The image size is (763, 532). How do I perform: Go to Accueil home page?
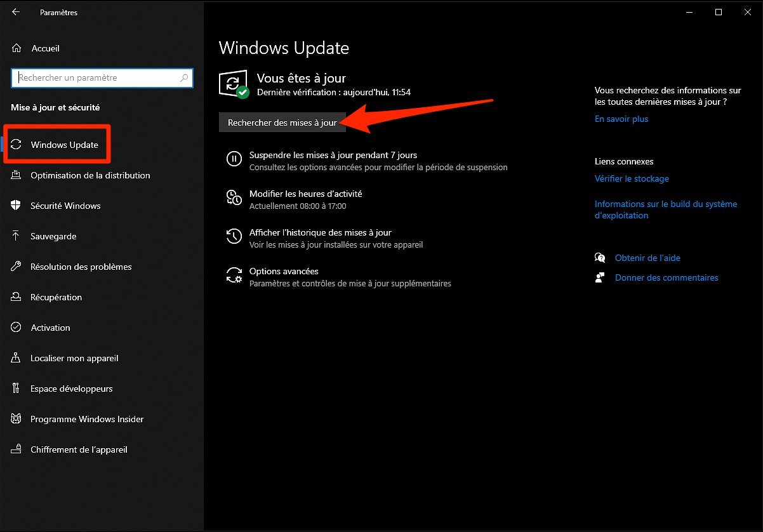click(45, 48)
